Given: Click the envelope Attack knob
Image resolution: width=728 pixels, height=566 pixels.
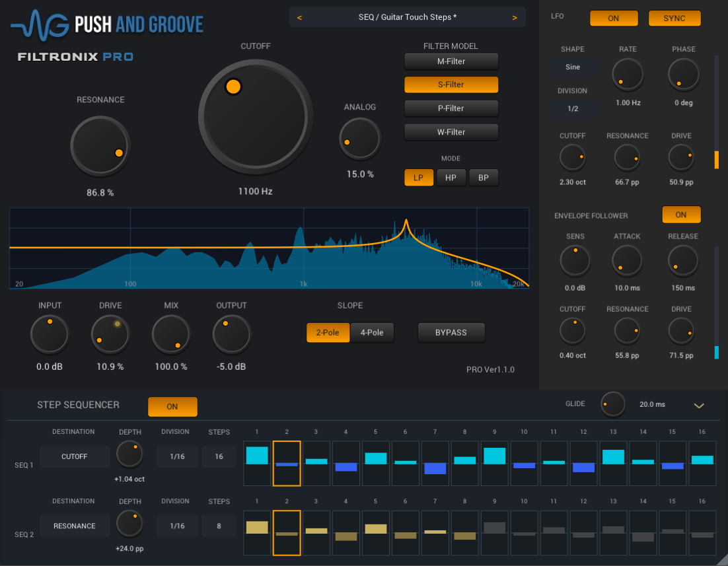Looking at the screenshot, I should (x=627, y=260).
